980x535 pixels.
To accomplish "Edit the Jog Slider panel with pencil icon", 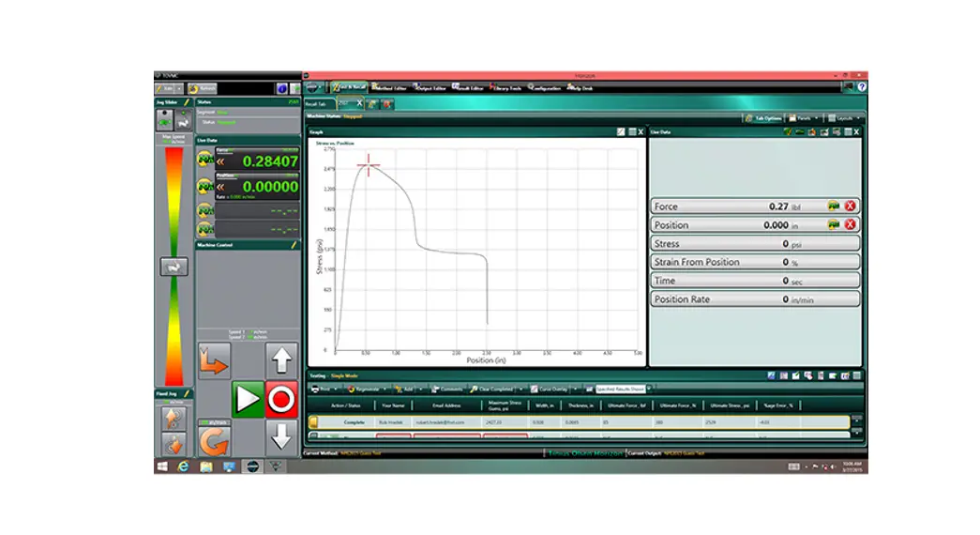I will pyautogui.click(x=187, y=101).
